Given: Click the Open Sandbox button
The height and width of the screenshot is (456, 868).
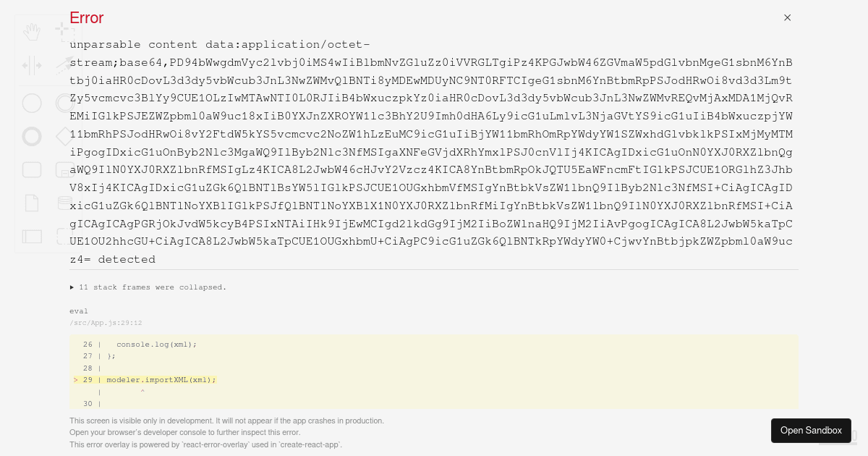Looking at the screenshot, I should tap(811, 431).
